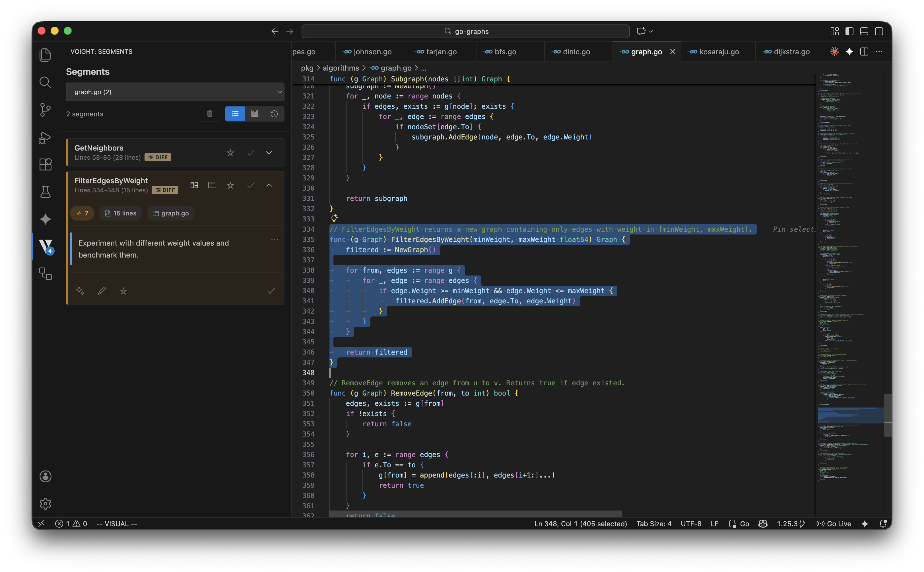Image resolution: width=924 pixels, height=572 pixels.
Task: Switch to the list view mode
Action: pyautogui.click(x=235, y=114)
